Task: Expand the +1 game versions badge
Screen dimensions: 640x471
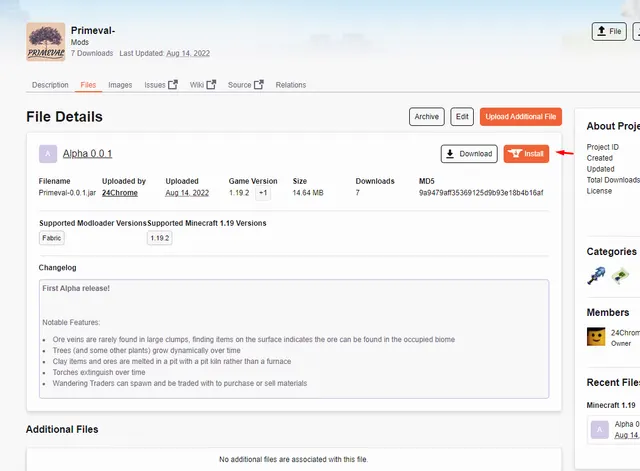Action: coord(263,193)
